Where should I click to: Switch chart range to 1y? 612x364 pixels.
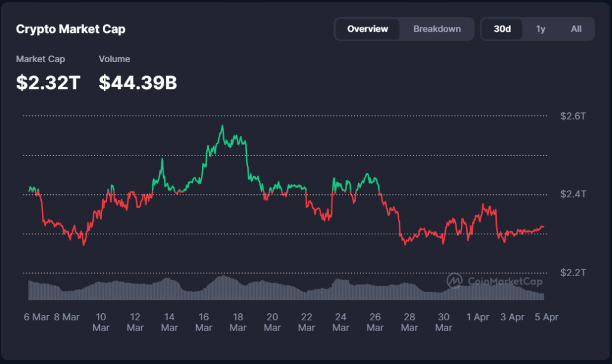[x=540, y=29]
